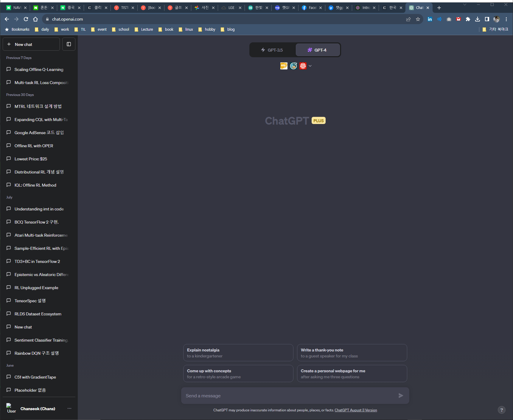Switch to the 한빛 browser tab
Image resolution: width=513 pixels, height=420 pixels.
258,8
